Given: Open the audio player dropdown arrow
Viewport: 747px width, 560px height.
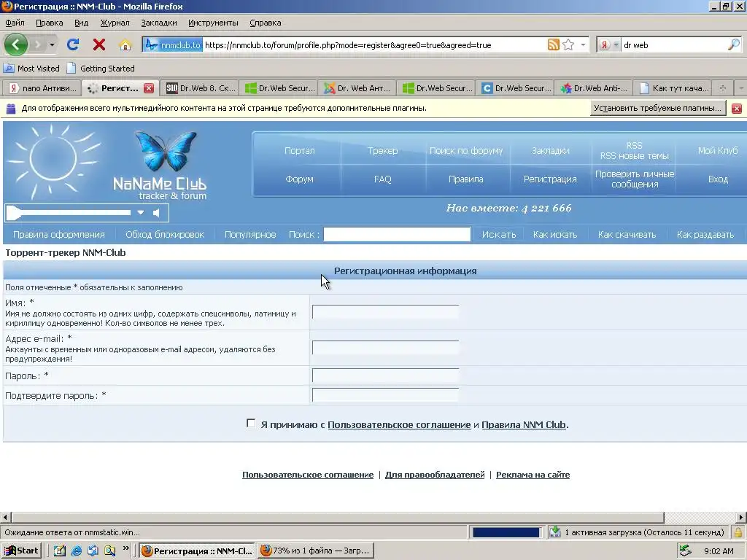Looking at the screenshot, I should [141, 212].
